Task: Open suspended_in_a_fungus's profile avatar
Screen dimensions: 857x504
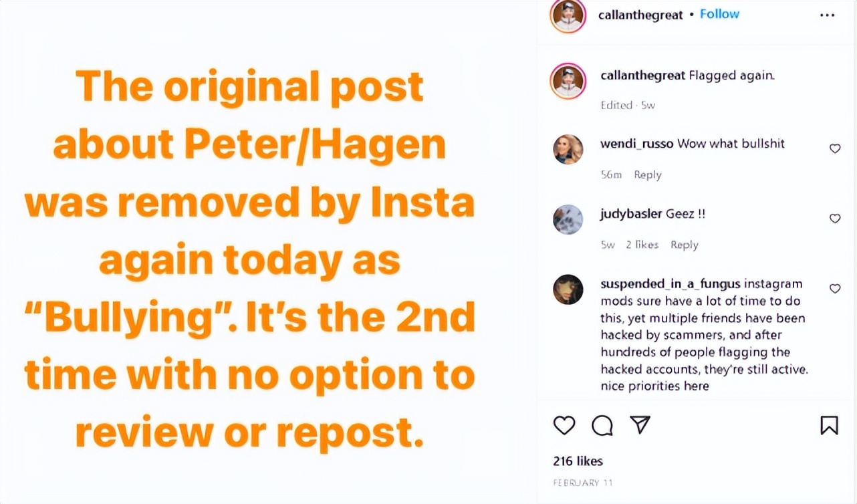Action: point(568,289)
